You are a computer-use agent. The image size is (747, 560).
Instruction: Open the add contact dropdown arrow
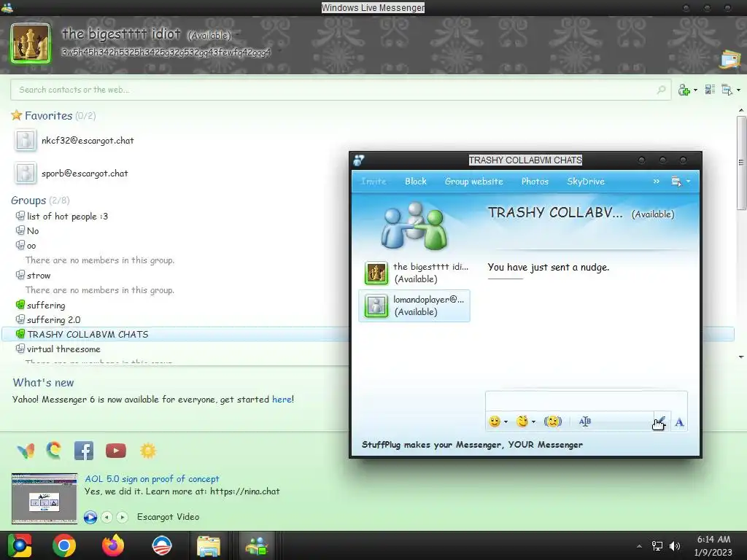(x=695, y=90)
